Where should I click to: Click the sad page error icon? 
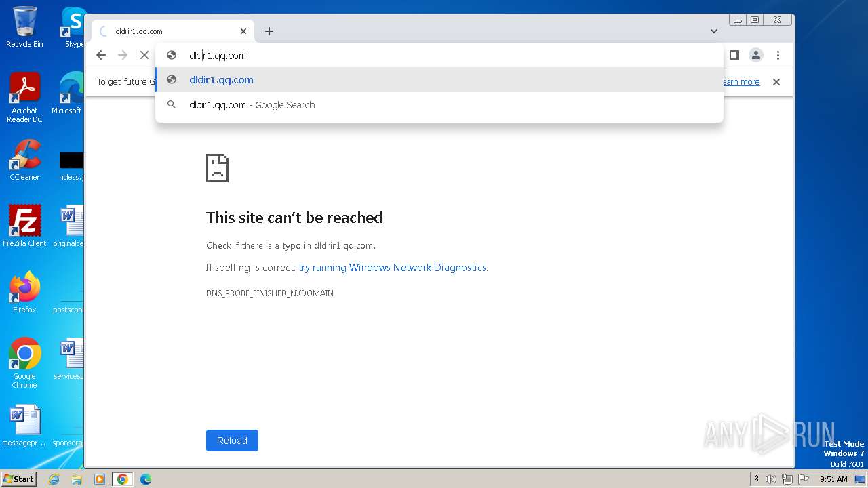coord(218,168)
